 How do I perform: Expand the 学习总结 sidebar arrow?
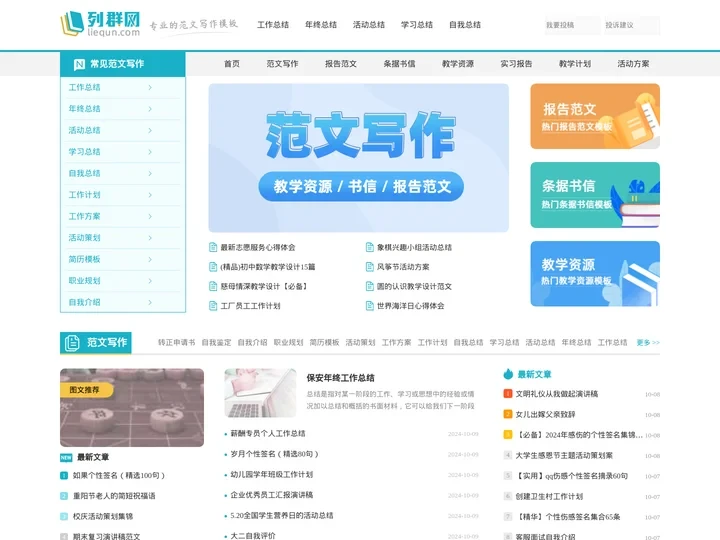click(150, 152)
